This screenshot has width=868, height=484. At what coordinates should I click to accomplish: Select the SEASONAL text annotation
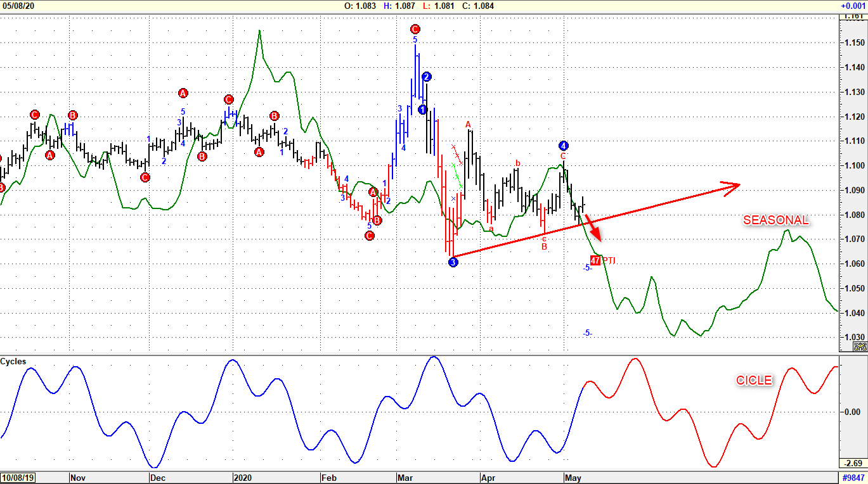point(776,220)
